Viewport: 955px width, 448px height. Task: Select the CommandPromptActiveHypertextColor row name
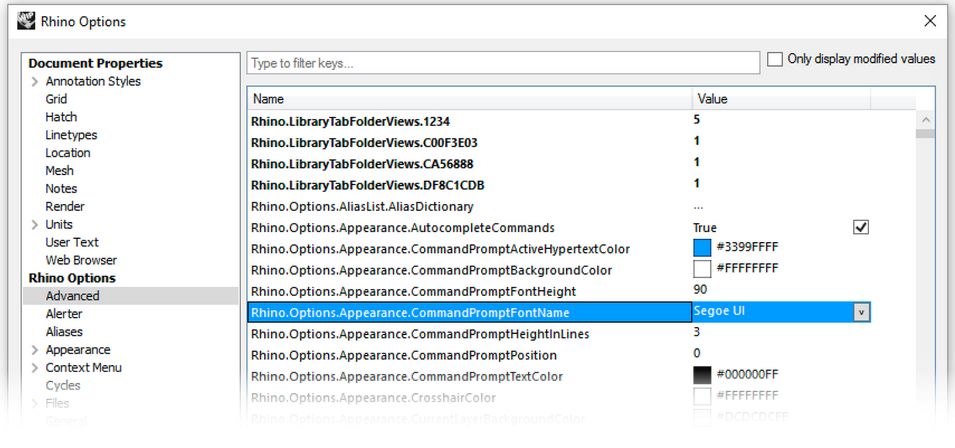coord(440,249)
